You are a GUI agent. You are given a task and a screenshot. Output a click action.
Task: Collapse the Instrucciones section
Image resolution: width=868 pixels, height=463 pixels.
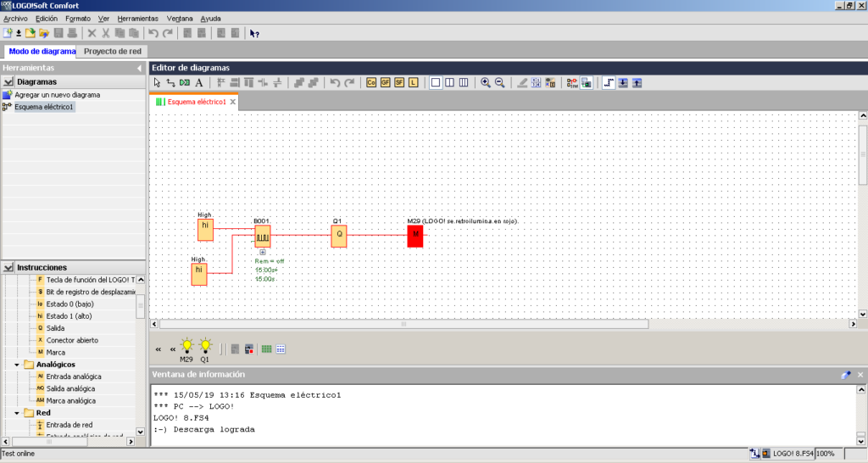click(x=8, y=267)
